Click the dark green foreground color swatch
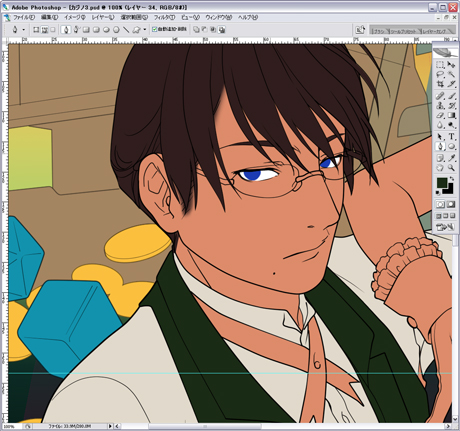Viewport: 460px width, 431px height. point(442,183)
